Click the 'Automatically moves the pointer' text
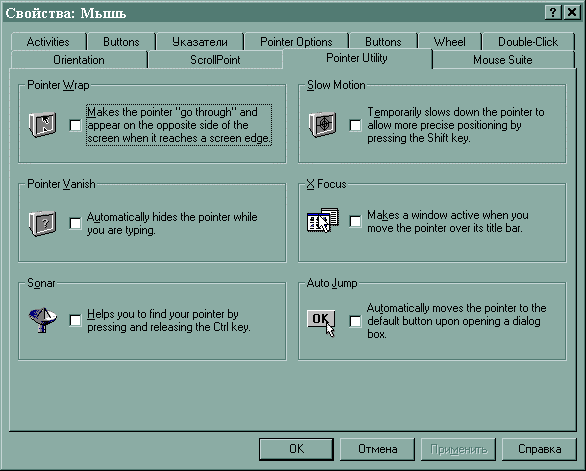This screenshot has width=586, height=471. 456,321
